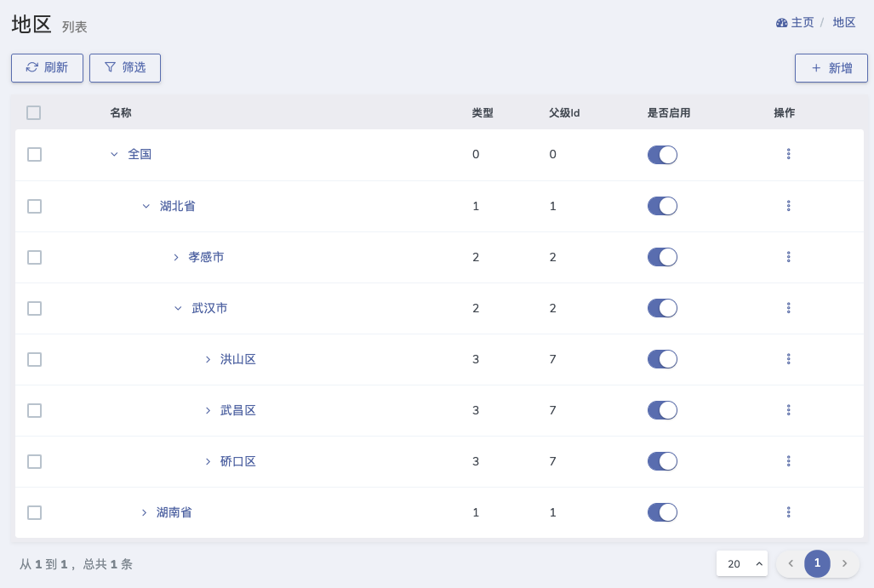Image resolution: width=874 pixels, height=588 pixels.
Task: Click the 武昌区 name link
Action: tap(238, 411)
